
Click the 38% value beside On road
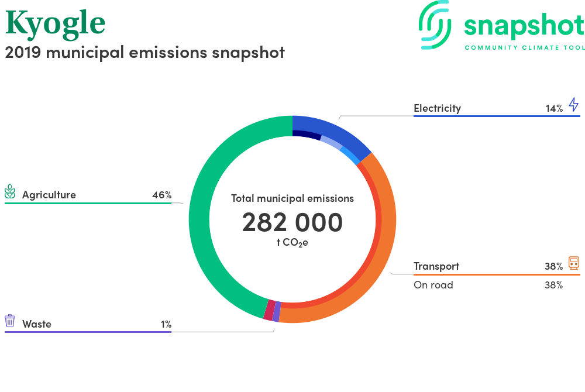click(553, 285)
